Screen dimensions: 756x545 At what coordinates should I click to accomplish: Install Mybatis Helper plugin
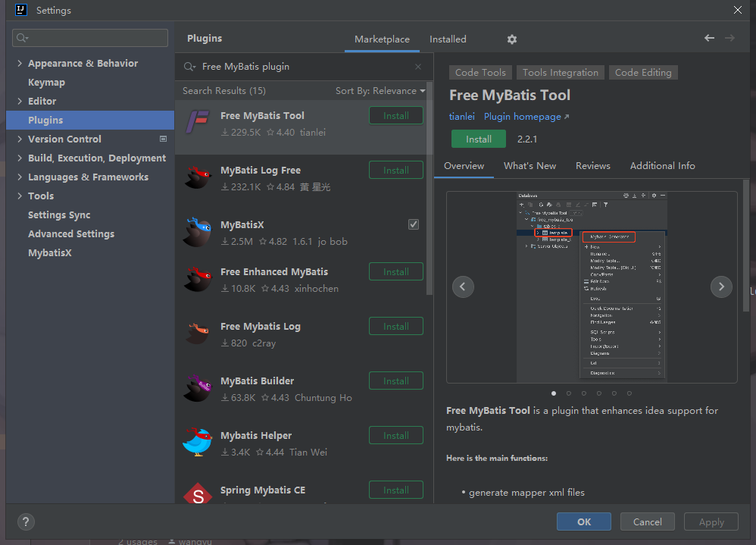point(396,436)
